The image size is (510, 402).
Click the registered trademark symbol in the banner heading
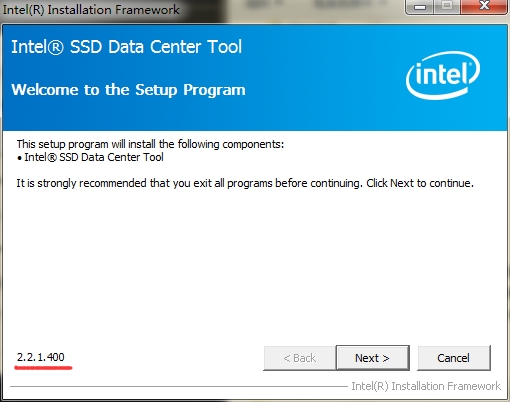tap(55, 47)
